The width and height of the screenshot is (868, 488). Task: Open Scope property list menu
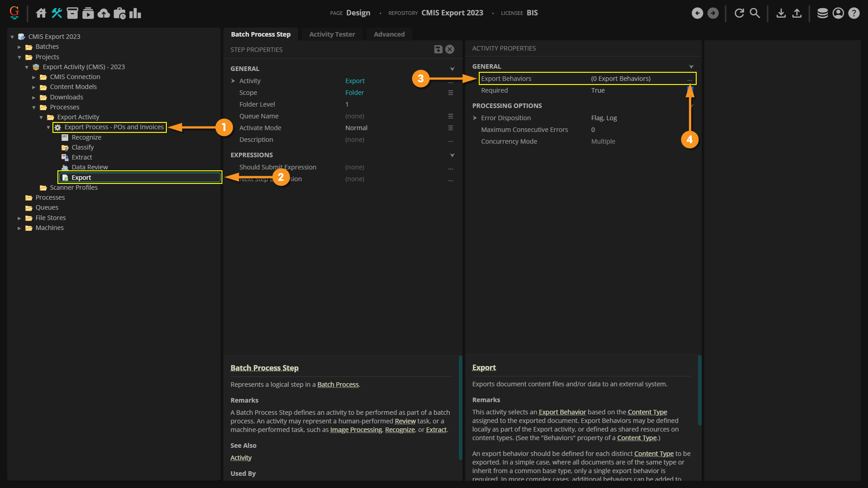click(x=450, y=93)
